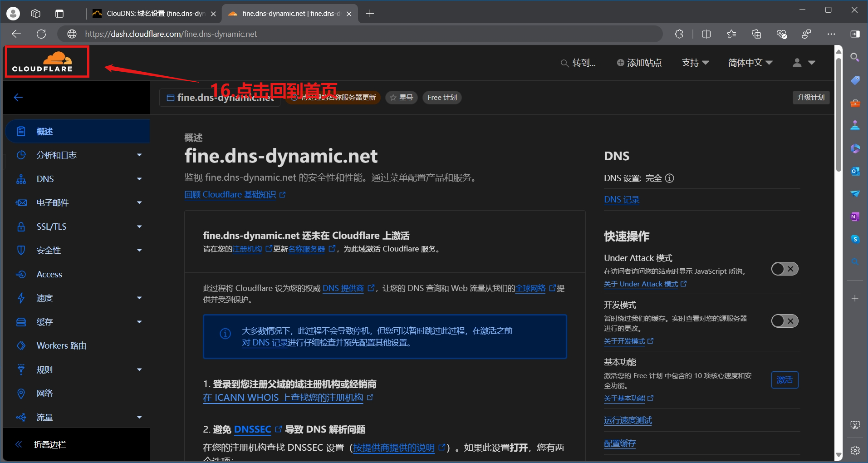Expand the 电子邮件 submenu arrow
The height and width of the screenshot is (463, 868).
(x=139, y=203)
